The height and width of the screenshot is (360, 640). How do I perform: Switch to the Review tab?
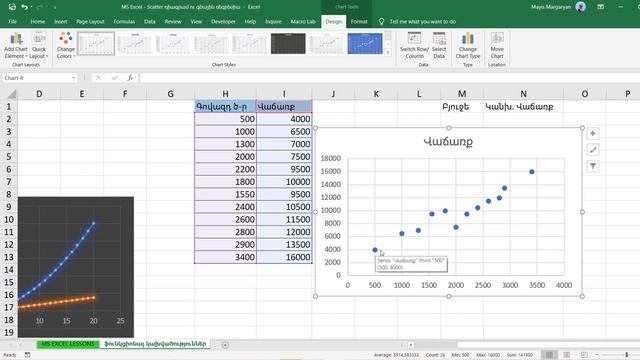173,22
